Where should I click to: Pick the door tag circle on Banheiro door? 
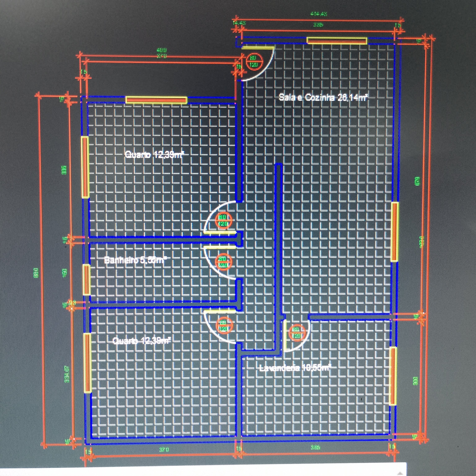click(x=223, y=262)
